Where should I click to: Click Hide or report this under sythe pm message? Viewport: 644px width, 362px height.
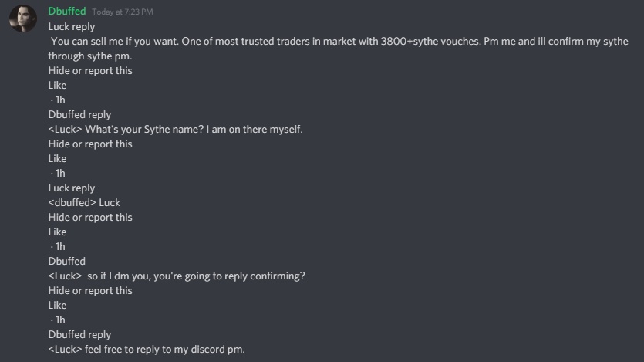[x=90, y=71]
